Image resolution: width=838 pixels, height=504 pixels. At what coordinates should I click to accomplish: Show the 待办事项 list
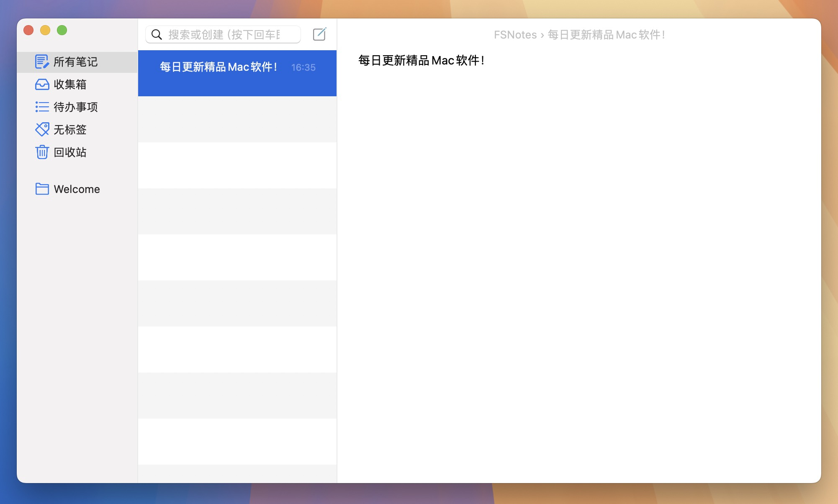[76, 107]
